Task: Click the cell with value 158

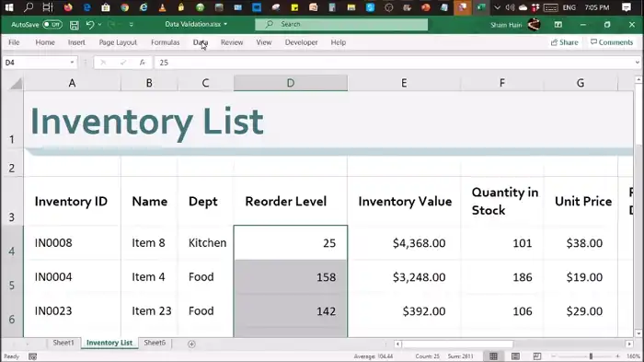Action: click(x=291, y=277)
